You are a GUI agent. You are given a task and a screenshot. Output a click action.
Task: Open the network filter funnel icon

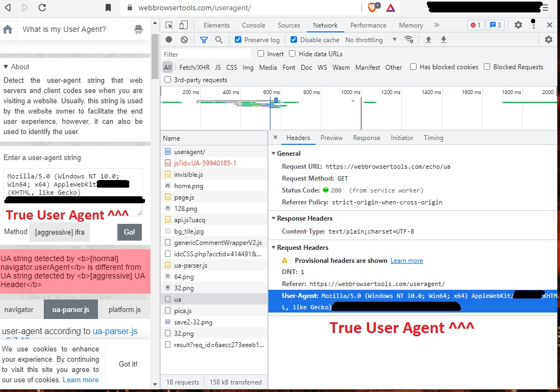pos(204,39)
